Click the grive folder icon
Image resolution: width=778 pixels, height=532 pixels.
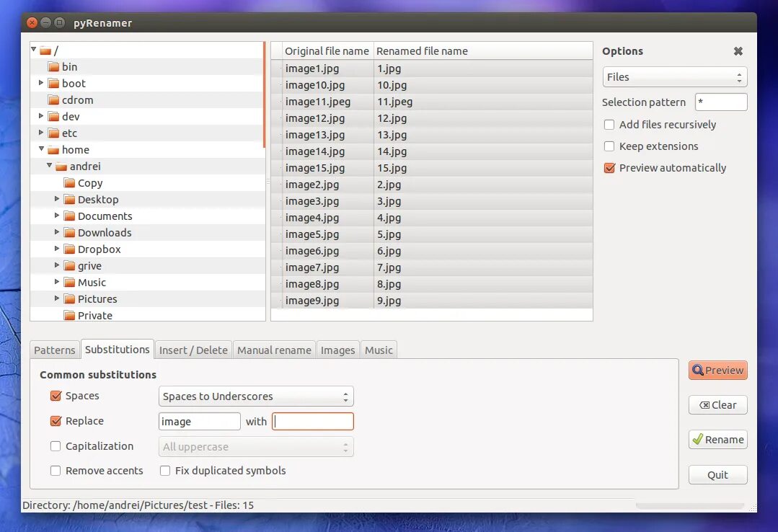pyautogui.click(x=69, y=265)
